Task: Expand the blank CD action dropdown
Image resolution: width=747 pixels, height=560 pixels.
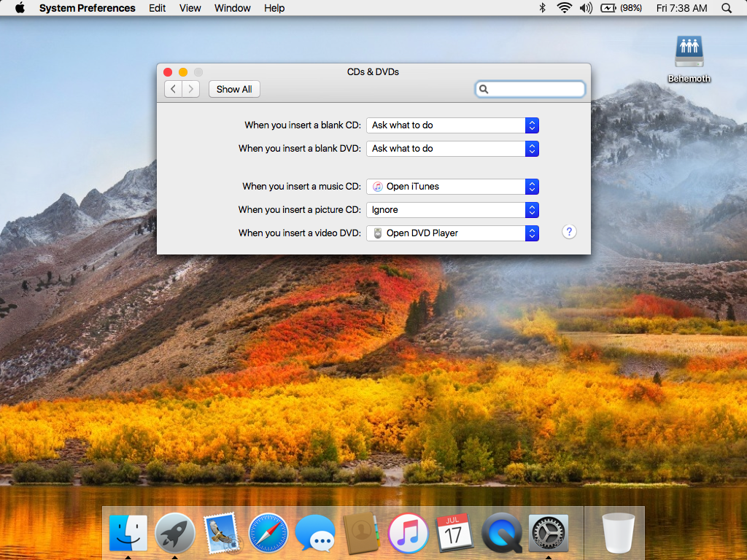Action: click(452, 125)
